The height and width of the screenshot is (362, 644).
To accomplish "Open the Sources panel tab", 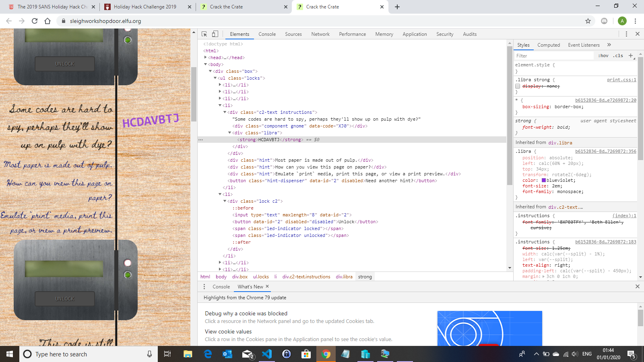I will click(x=293, y=34).
